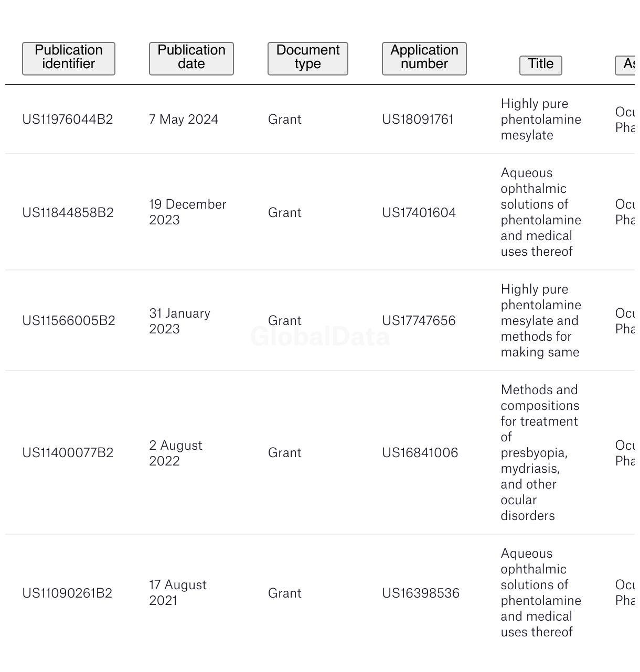This screenshot has height=672, width=640.
Task: Click the Application number header button
Action: 424,59
